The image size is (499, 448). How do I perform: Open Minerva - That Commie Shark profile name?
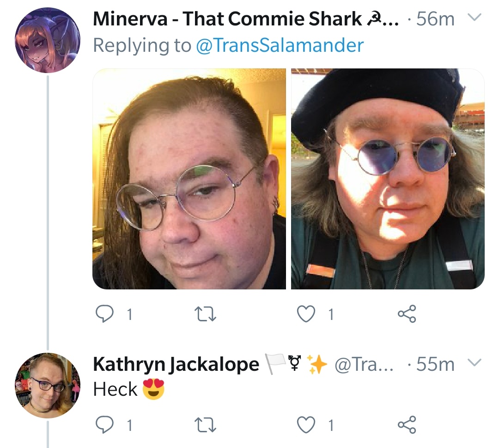245,19
